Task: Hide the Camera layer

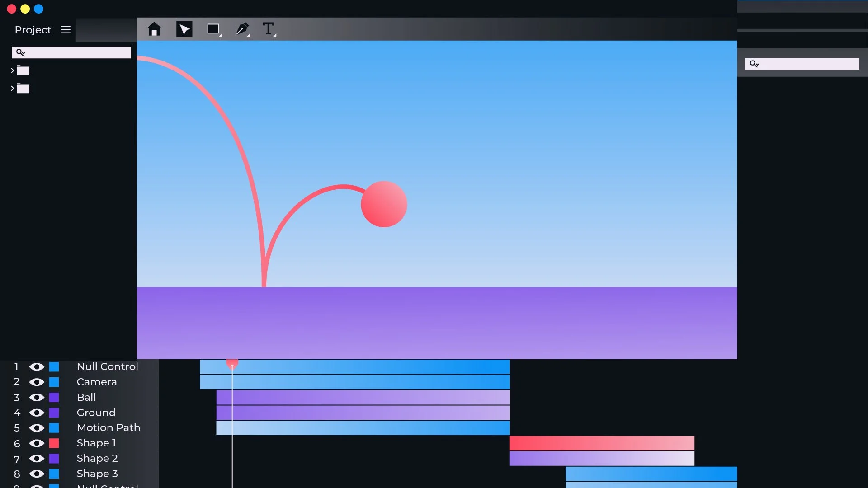Action: click(x=37, y=382)
